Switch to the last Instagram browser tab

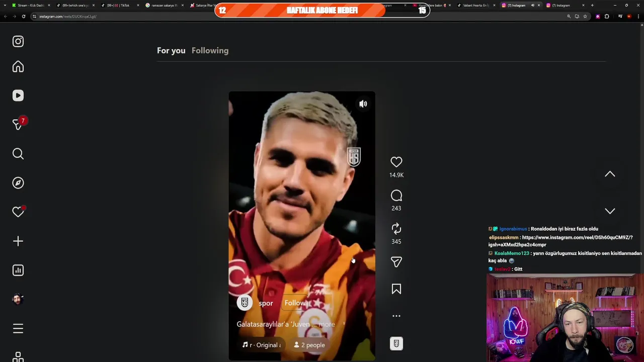tap(561, 5)
